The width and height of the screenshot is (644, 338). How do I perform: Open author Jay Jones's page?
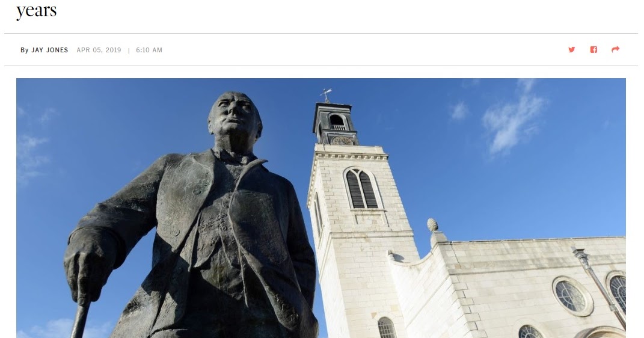[50, 50]
